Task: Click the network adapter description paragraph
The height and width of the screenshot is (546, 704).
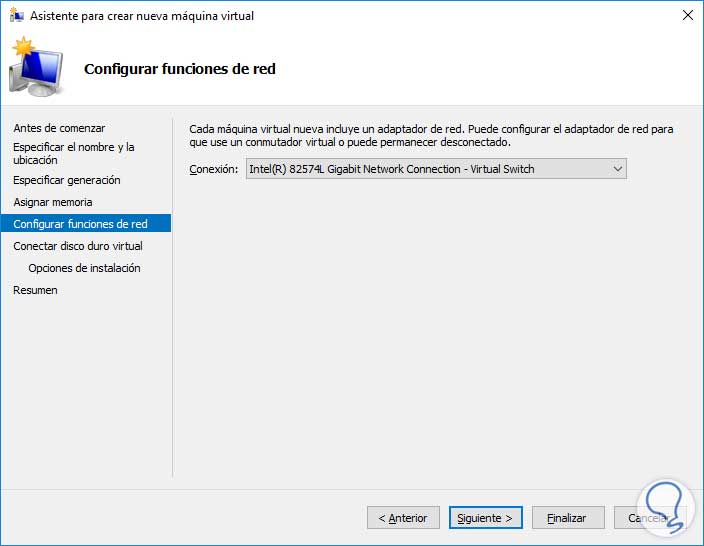Action: click(x=431, y=135)
